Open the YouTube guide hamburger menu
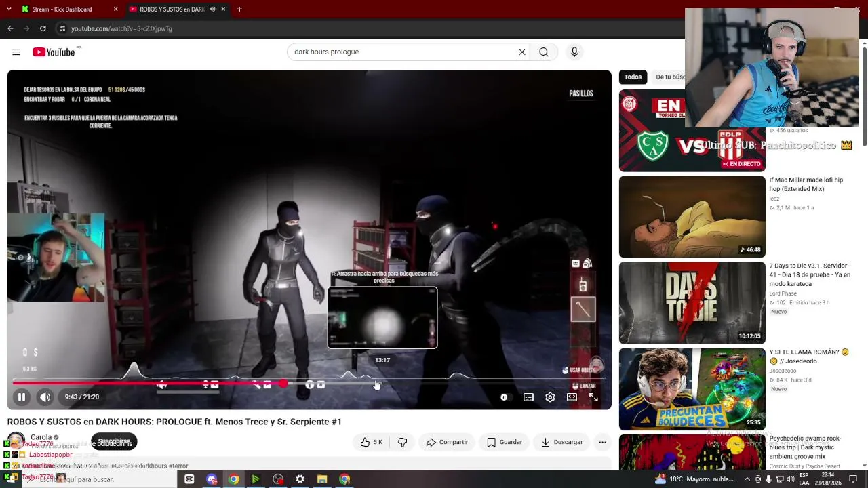 click(x=16, y=52)
